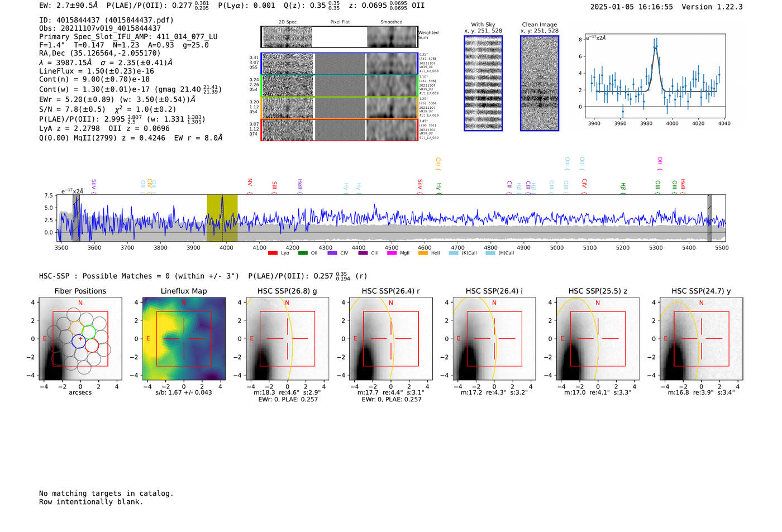The height and width of the screenshot is (532, 782).
Task: Click the OII green legend swatch
Action: (x=303, y=253)
